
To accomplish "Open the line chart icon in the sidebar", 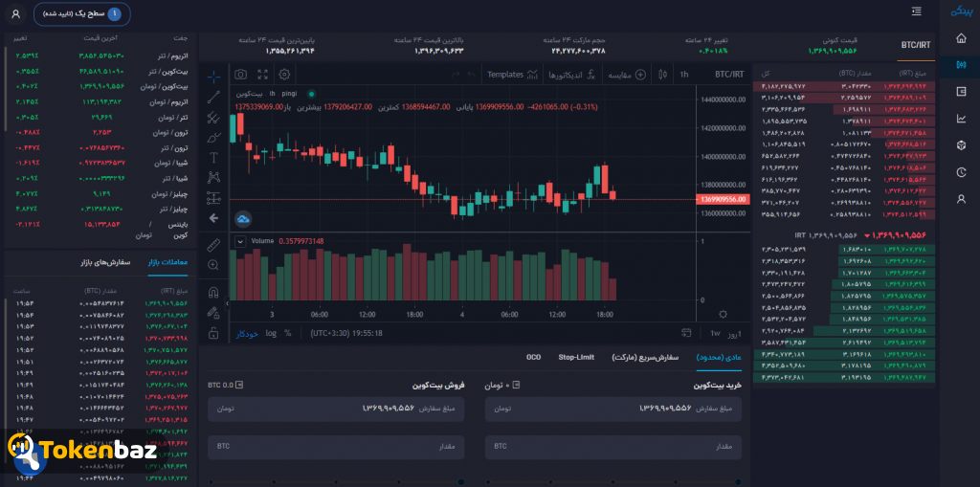I will tap(961, 118).
